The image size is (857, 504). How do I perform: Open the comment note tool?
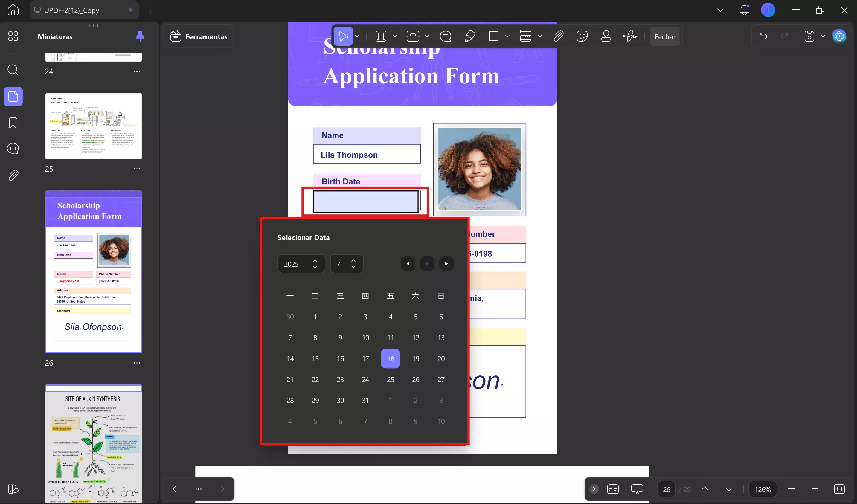pos(445,36)
